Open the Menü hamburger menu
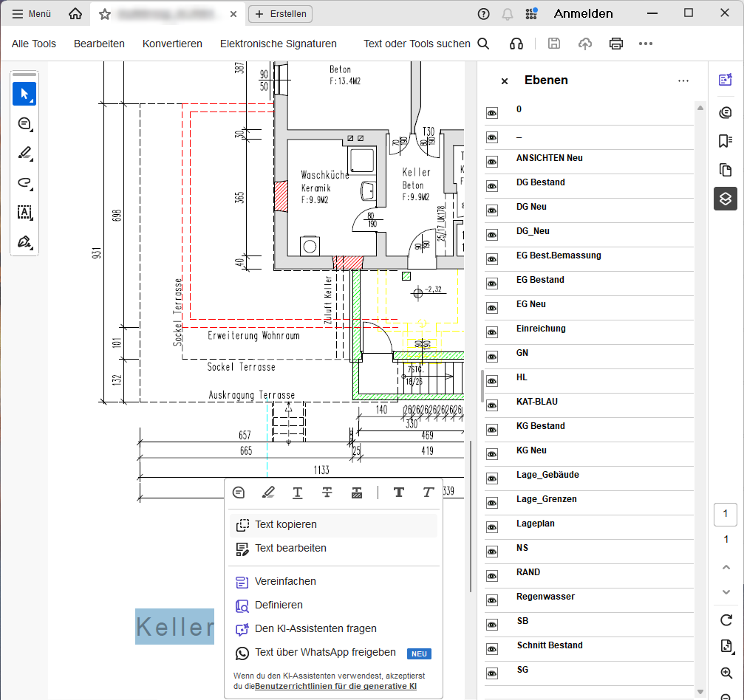The height and width of the screenshot is (700, 744). [31, 14]
